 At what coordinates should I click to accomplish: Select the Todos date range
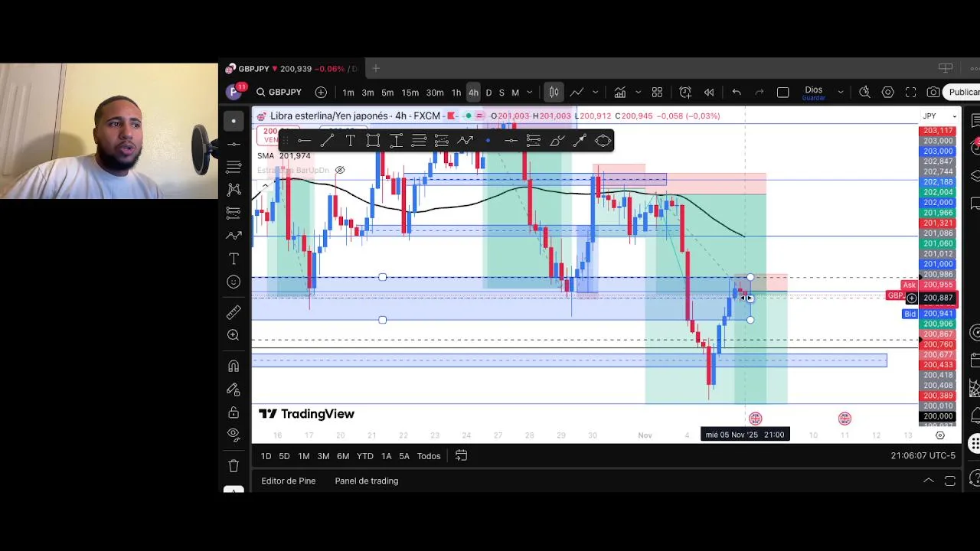pos(429,456)
